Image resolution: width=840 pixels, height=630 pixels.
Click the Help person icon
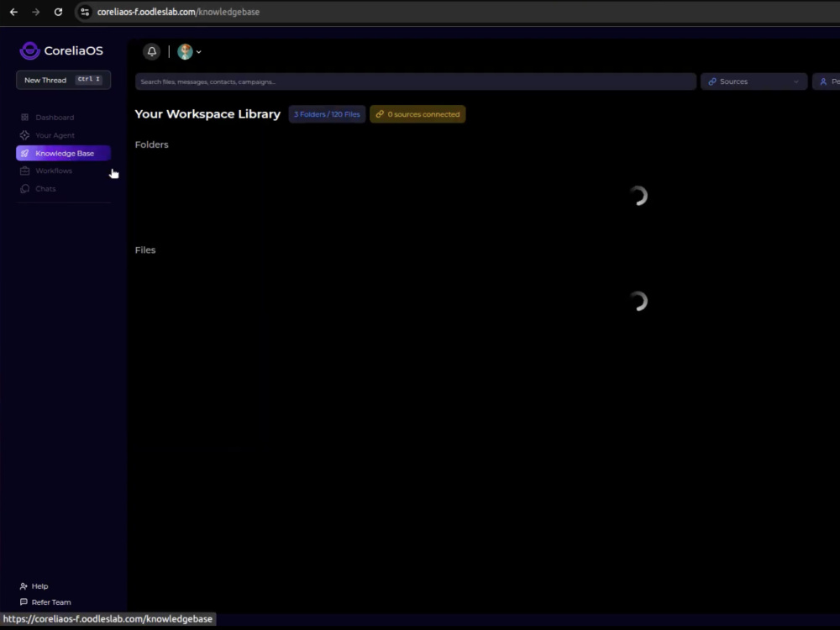coord(24,586)
